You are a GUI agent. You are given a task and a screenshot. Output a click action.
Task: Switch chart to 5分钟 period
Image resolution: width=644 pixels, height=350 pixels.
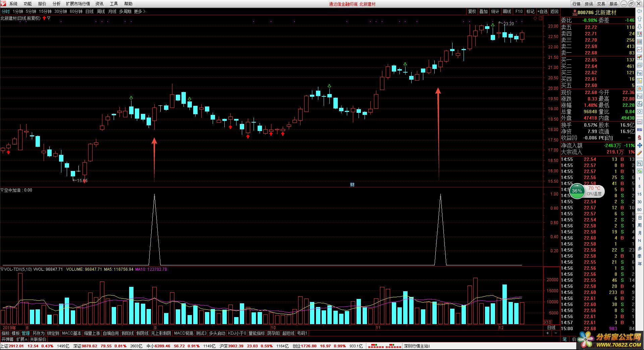(31, 11)
